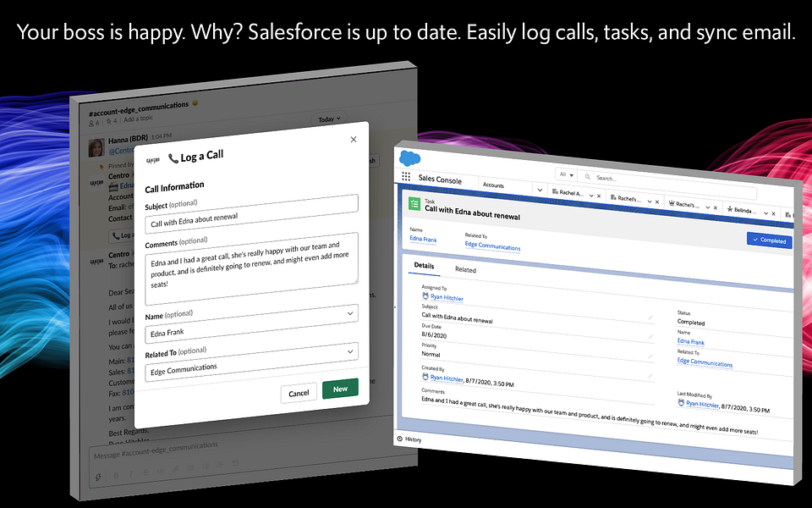
Task: Click the Due Date value 8/6/2020
Action: tap(434, 335)
